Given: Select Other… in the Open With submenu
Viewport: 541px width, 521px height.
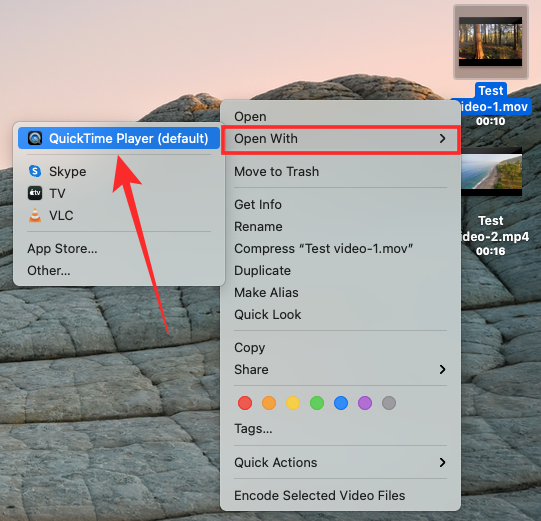Looking at the screenshot, I should click(119, 271).
